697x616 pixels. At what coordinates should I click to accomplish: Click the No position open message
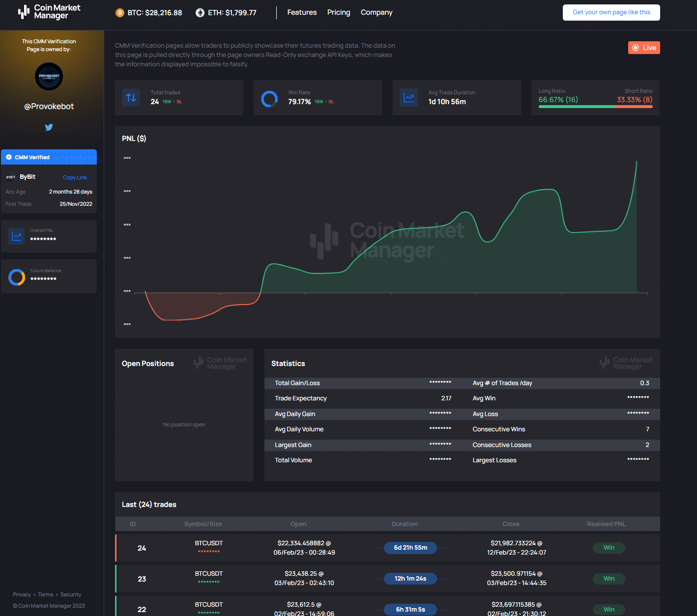184,424
